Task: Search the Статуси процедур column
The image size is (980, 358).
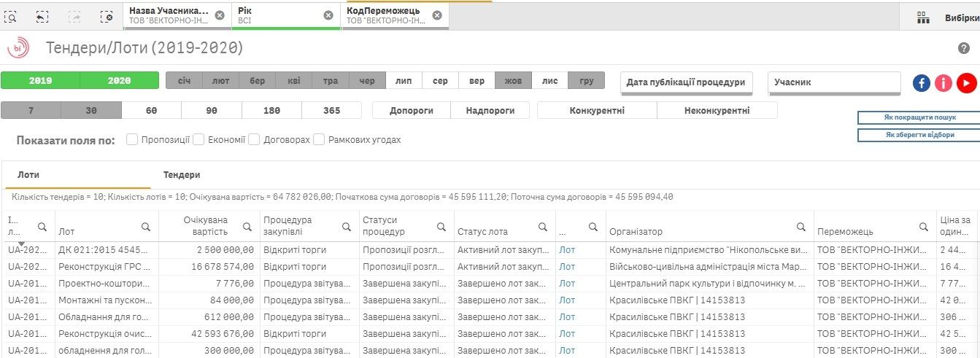Action: tap(441, 227)
